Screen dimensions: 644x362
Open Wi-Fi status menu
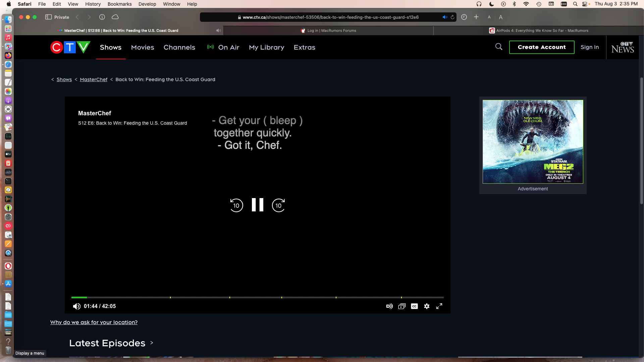click(526, 4)
